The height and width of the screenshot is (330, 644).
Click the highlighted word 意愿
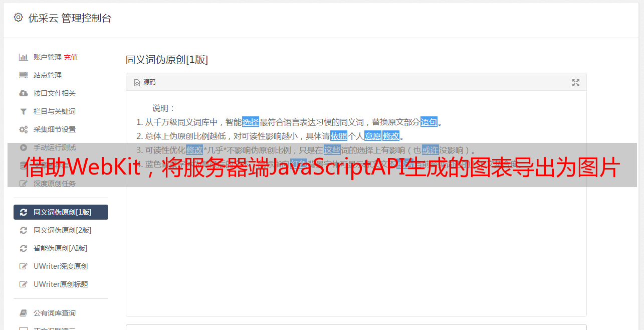[372, 136]
